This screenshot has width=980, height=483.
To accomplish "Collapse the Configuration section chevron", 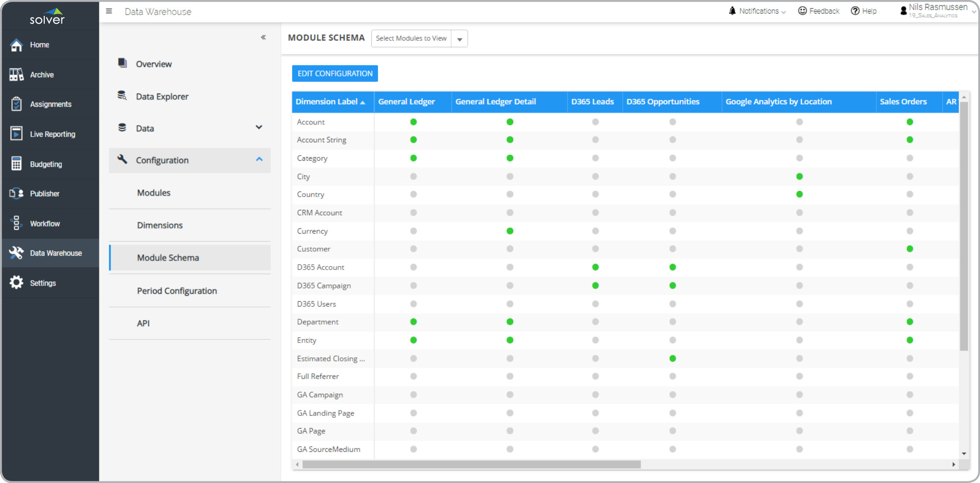I will (x=259, y=159).
